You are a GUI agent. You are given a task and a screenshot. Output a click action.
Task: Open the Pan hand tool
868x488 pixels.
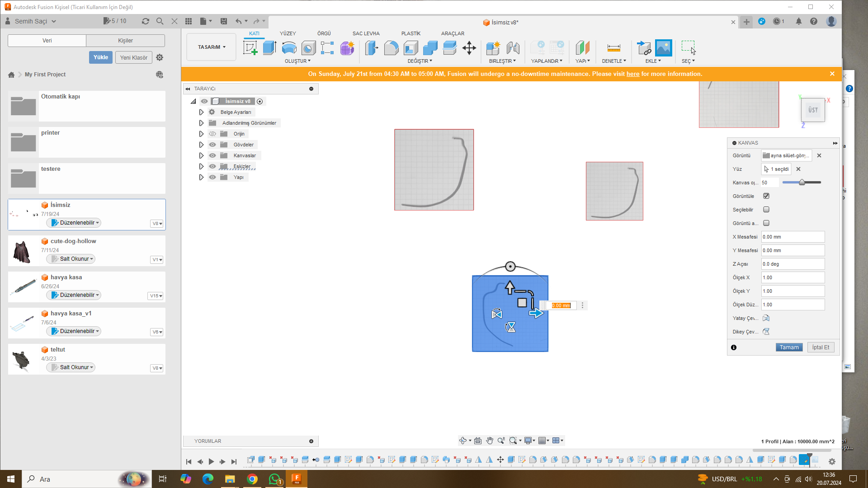pos(489,441)
